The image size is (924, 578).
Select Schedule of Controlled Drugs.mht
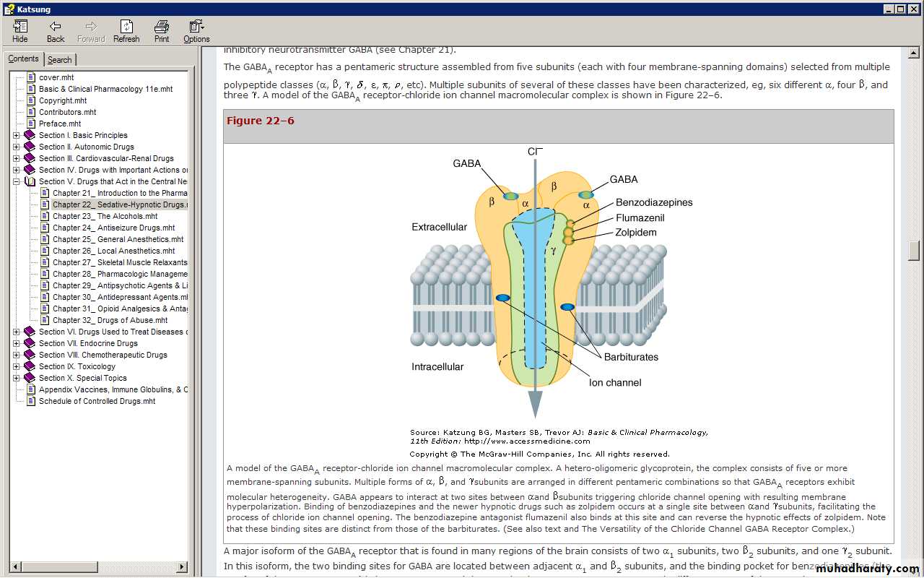tap(97, 401)
